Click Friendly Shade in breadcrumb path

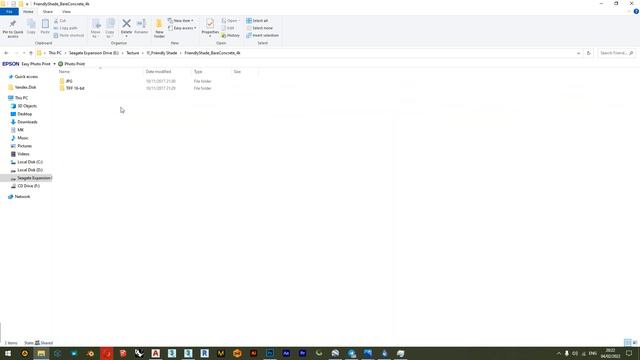pyautogui.click(x=162, y=53)
